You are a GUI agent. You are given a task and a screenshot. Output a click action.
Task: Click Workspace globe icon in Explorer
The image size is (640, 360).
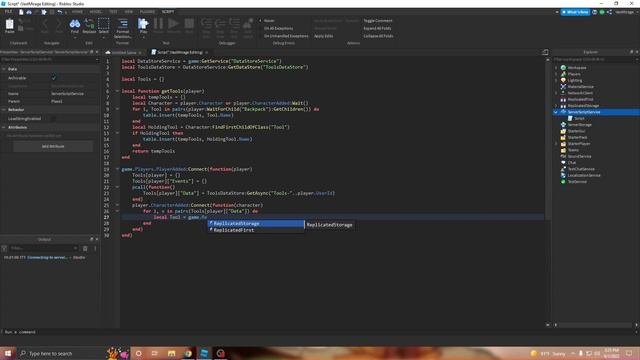tap(563, 68)
